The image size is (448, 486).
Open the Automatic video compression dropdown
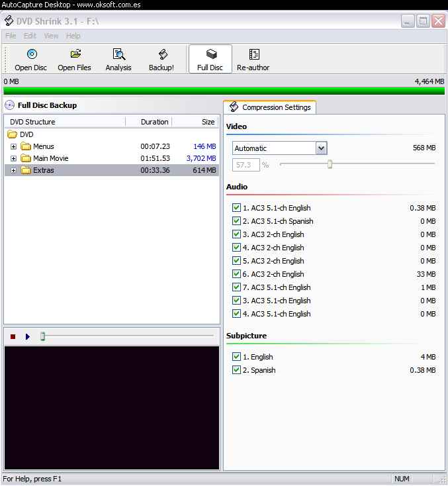pyautogui.click(x=322, y=148)
